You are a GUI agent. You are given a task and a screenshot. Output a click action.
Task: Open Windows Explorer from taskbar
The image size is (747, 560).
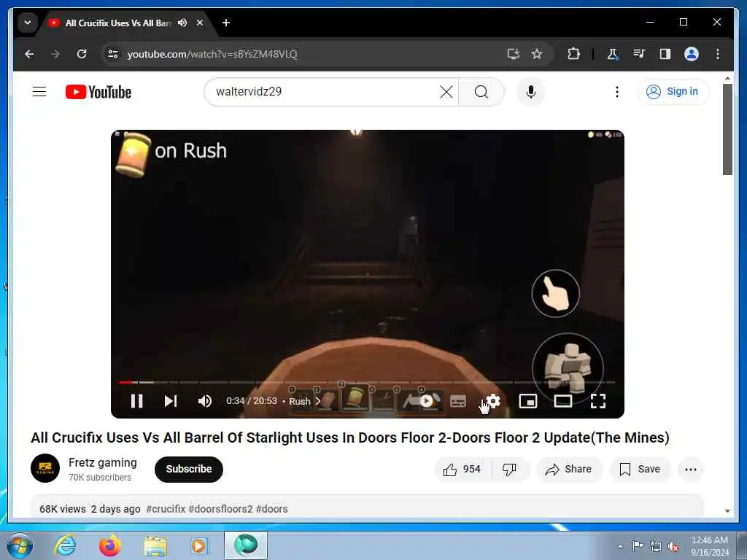click(x=155, y=545)
